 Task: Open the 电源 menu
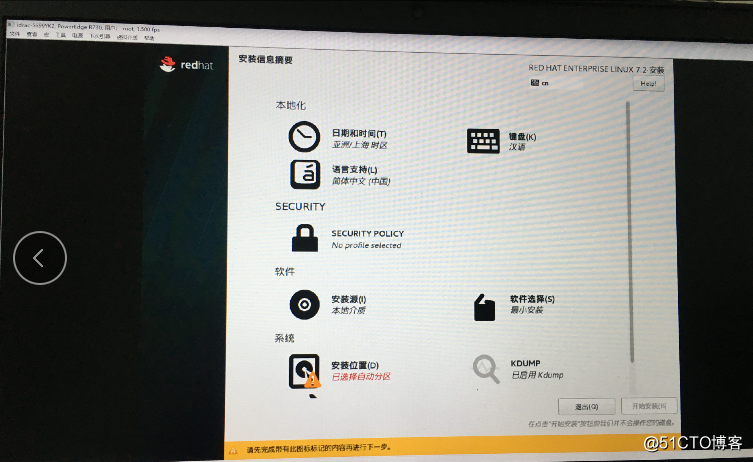coord(77,36)
